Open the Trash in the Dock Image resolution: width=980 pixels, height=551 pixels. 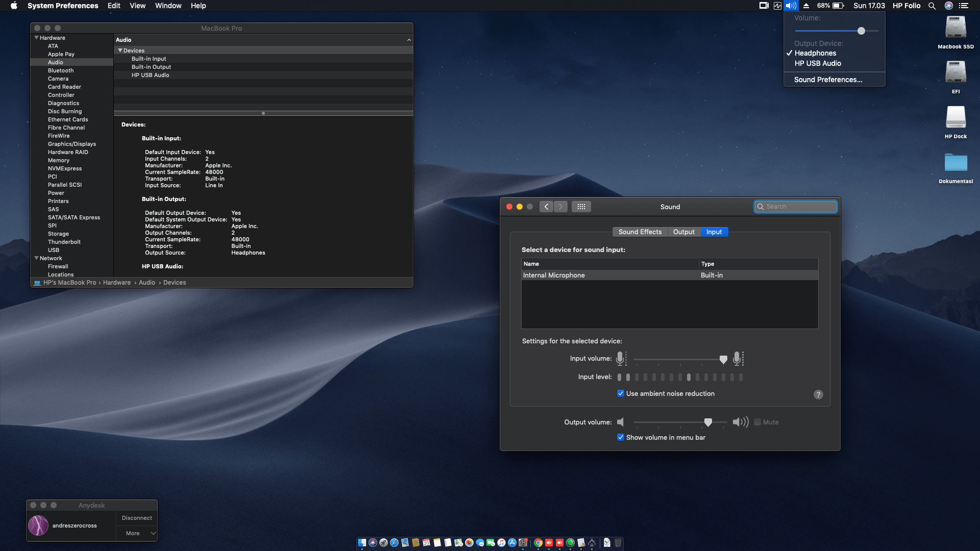point(618,543)
